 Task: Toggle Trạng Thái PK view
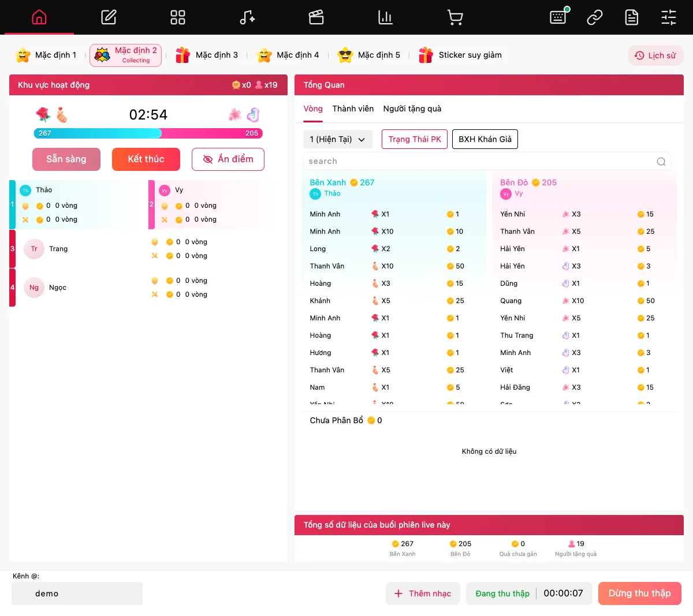(x=415, y=139)
